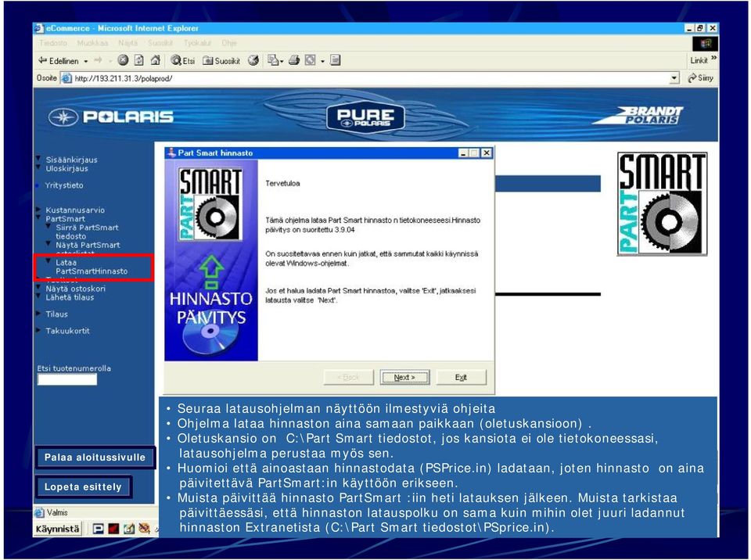Open the Mail toolbar icon
Image resolution: width=751 pixels, height=560 pixels.
273,60
